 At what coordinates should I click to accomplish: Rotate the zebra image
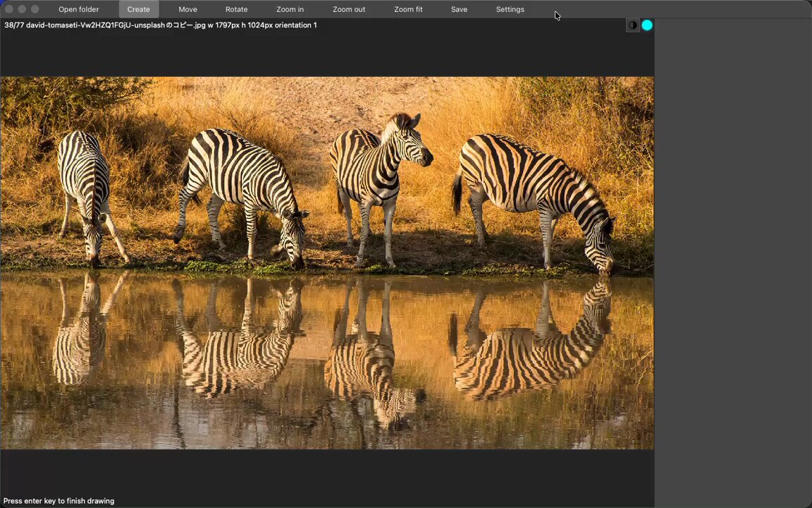click(236, 9)
